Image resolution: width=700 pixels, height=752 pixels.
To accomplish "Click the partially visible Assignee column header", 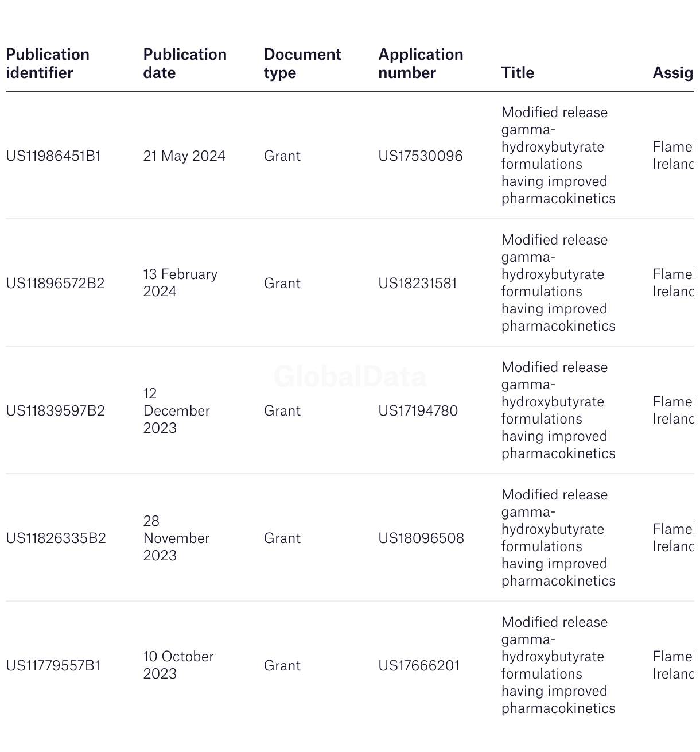I will [673, 73].
